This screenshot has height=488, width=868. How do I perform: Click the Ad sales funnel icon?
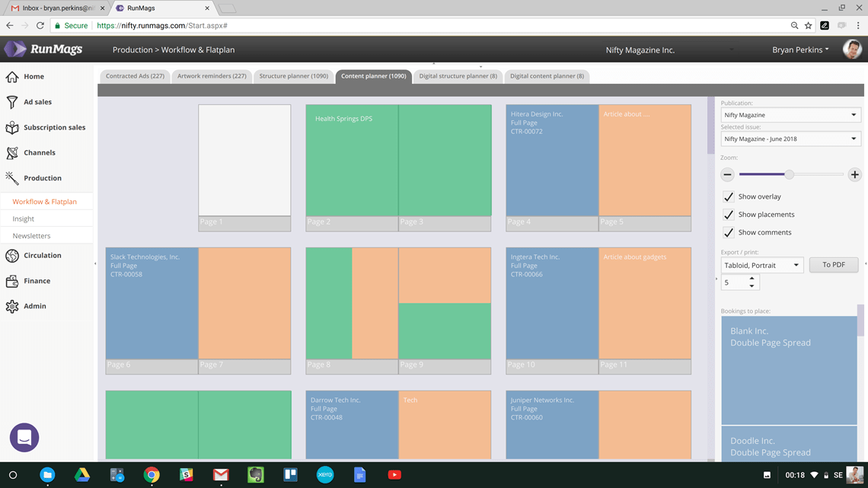point(12,102)
